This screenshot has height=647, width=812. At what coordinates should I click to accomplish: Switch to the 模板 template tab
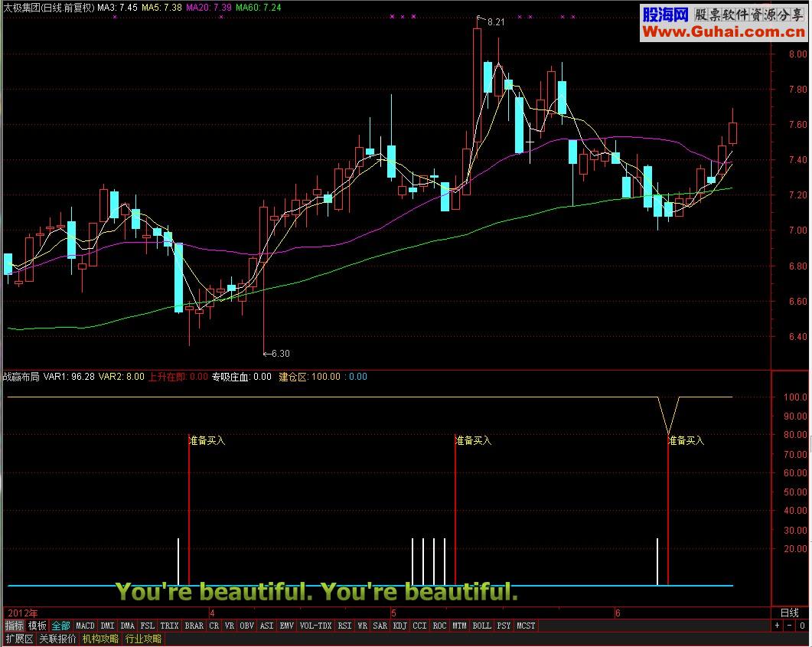coord(38,626)
